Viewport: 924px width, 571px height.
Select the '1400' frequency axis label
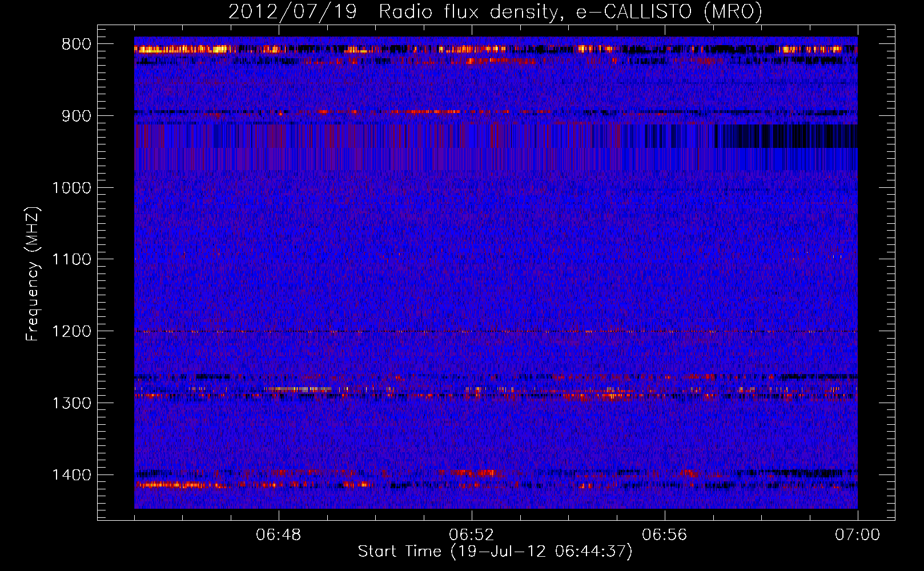(x=71, y=475)
